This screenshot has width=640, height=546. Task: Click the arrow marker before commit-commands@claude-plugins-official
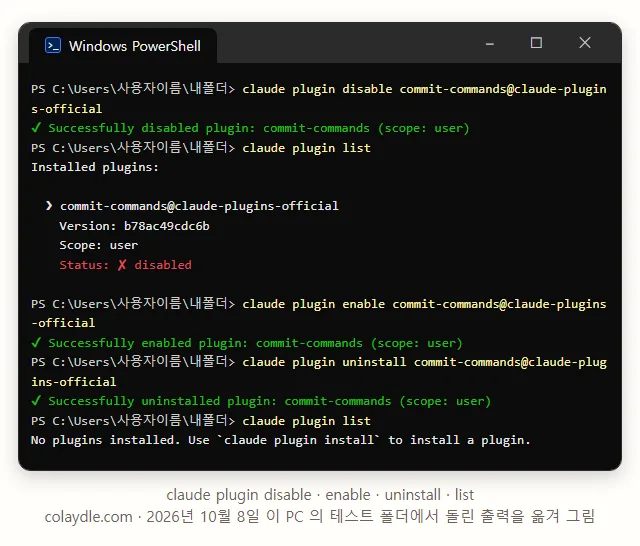(x=49, y=206)
